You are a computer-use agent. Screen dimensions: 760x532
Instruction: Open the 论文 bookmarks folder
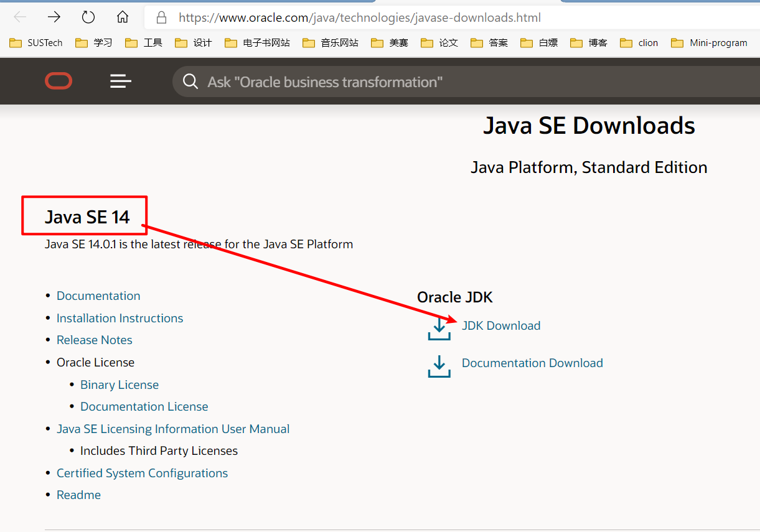439,43
